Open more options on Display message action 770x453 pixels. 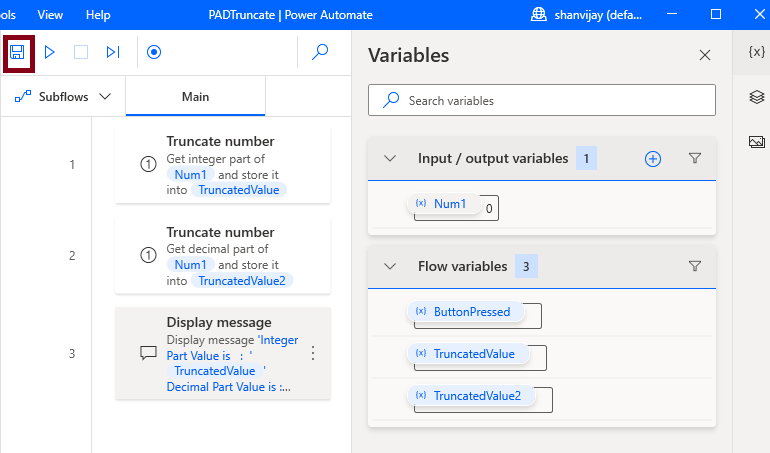[313, 353]
